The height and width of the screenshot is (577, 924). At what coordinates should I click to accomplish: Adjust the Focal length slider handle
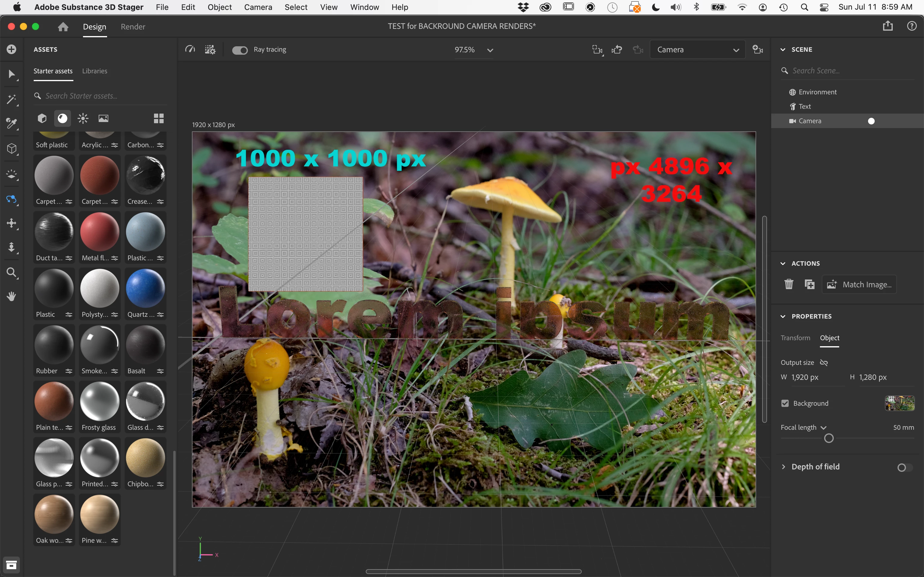[x=829, y=438]
